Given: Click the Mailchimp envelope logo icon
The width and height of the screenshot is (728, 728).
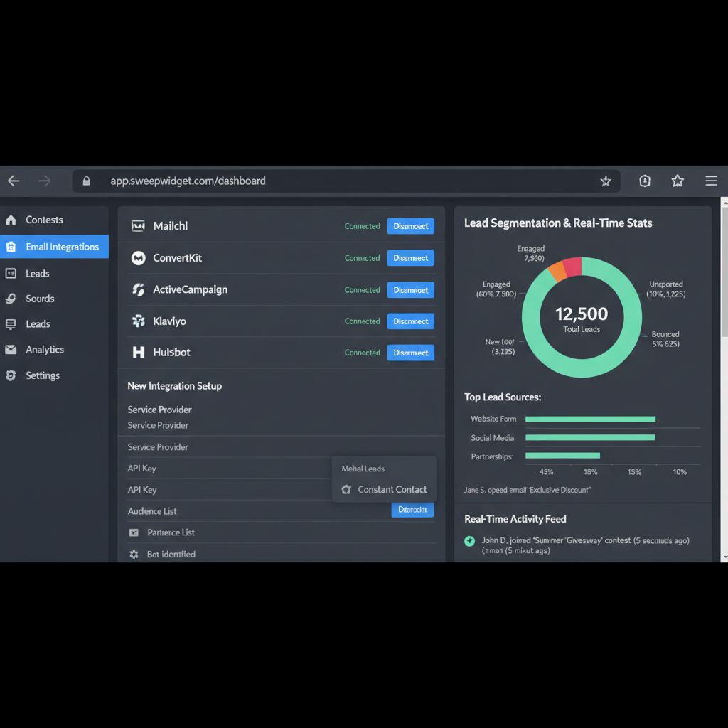Looking at the screenshot, I should [139, 226].
